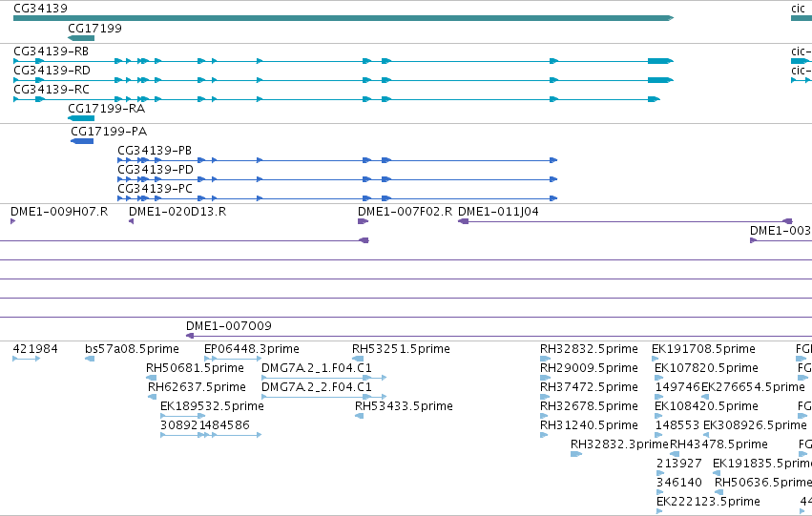Select transcript CG34139-RC label
Screen dimensions: 812x516
click(52, 90)
